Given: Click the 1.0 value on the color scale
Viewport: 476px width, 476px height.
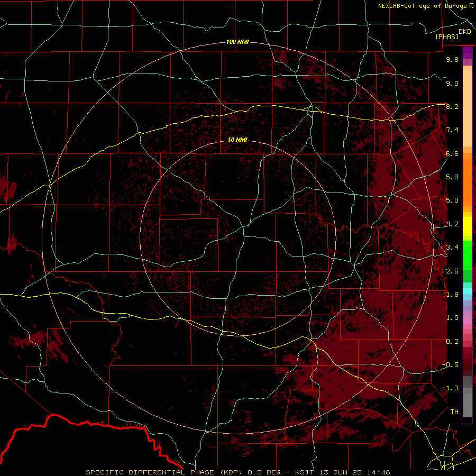Looking at the screenshot, I should click(x=452, y=318).
